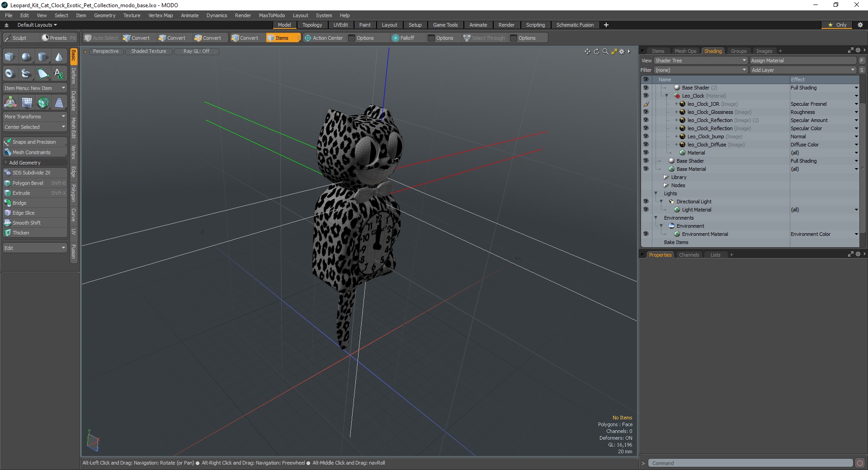Select the Cube primitive tool
The image size is (868, 470).
point(9,57)
